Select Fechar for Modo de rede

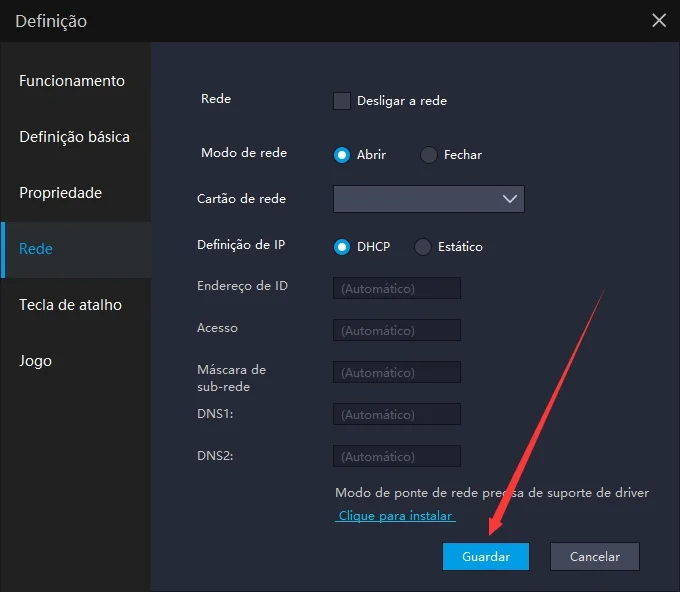[428, 155]
